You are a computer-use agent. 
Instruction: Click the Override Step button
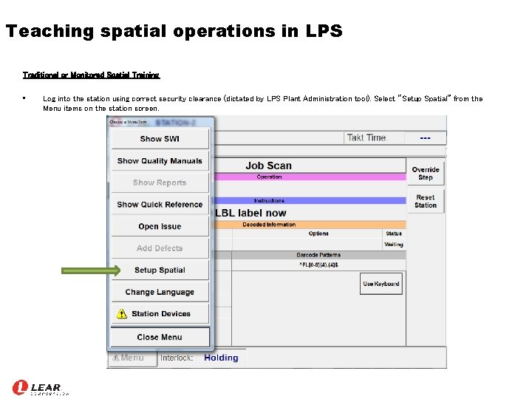click(x=426, y=174)
